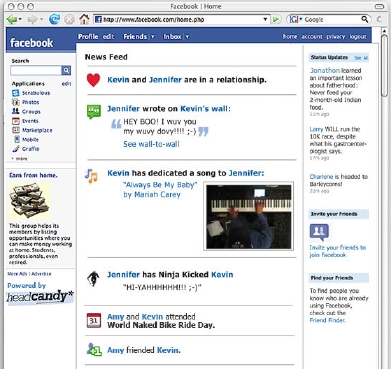Screen dimensions: 391x369
Task: Click logout in the top bar
Action: [x=358, y=37]
